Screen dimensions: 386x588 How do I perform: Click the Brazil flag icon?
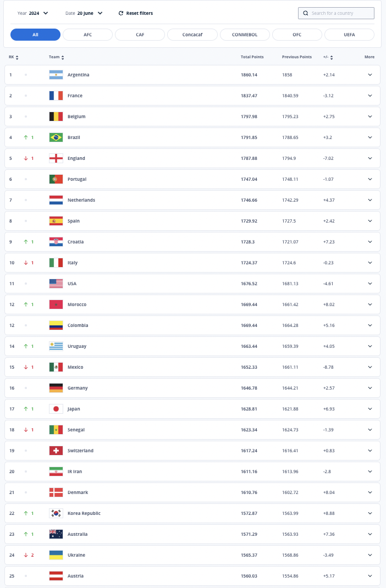coord(56,137)
